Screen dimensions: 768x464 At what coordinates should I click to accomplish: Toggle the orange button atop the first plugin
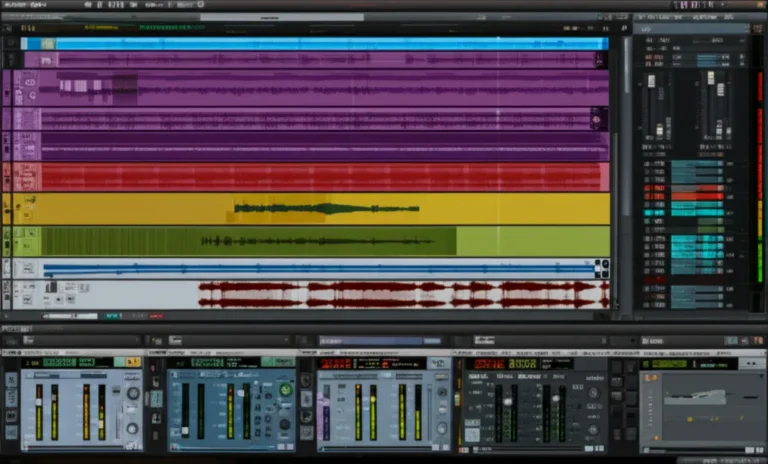[x=132, y=362]
